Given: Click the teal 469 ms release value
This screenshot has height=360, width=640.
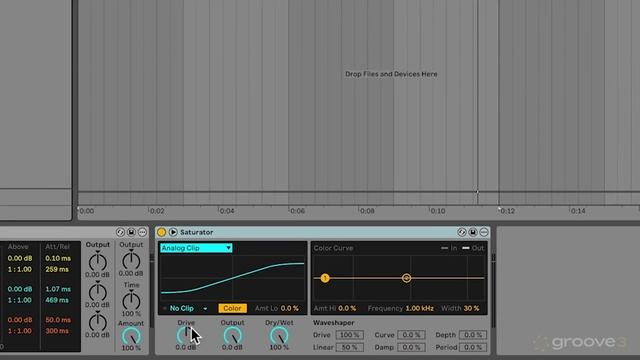Looking at the screenshot, I should (x=57, y=300).
